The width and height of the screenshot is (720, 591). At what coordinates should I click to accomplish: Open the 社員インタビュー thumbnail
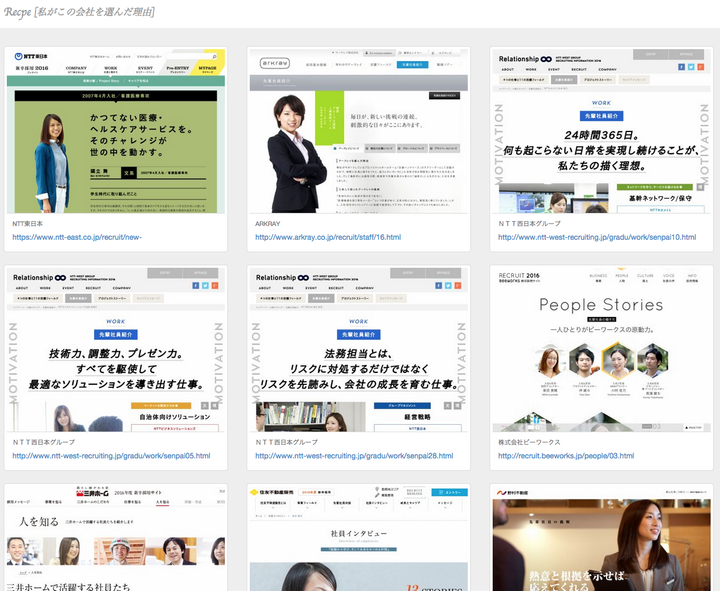tap(359, 539)
